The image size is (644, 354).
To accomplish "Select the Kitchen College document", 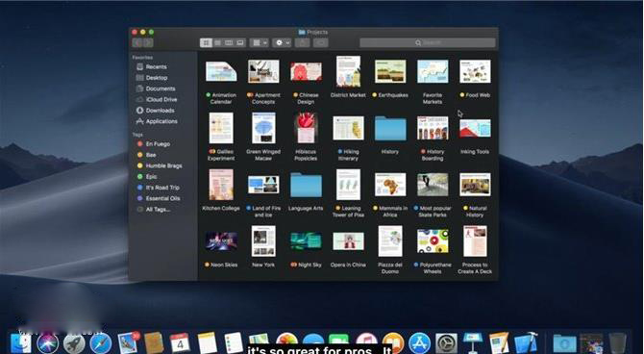I will point(221,185).
